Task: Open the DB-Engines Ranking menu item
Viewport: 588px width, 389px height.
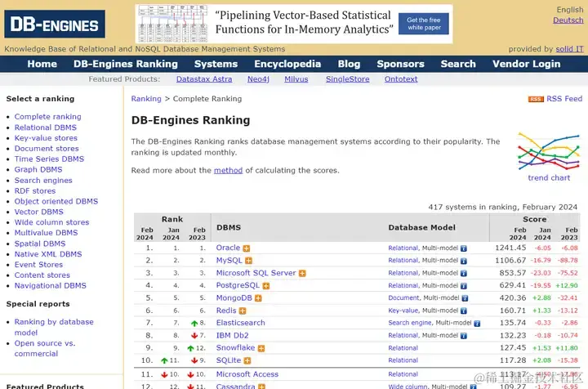Action: tap(126, 64)
